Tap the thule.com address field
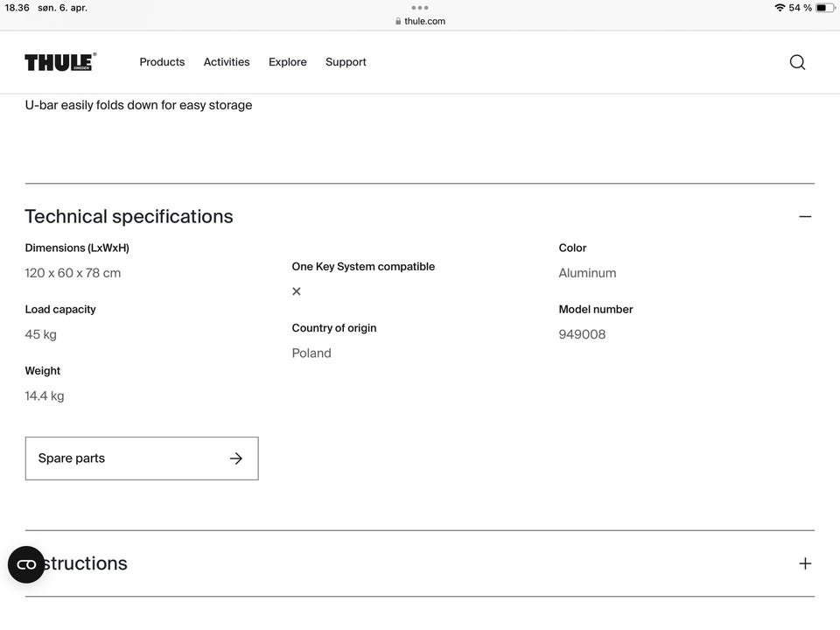 424,21
